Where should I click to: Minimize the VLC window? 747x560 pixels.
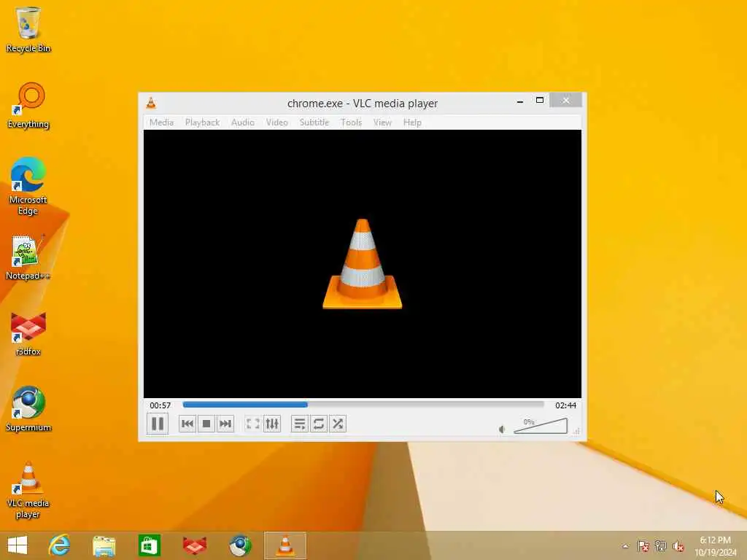coord(520,101)
